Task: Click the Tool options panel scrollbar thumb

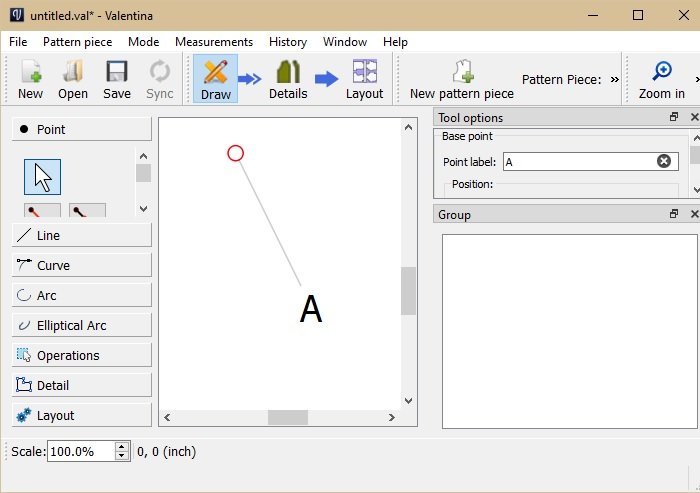Action: tap(696, 155)
